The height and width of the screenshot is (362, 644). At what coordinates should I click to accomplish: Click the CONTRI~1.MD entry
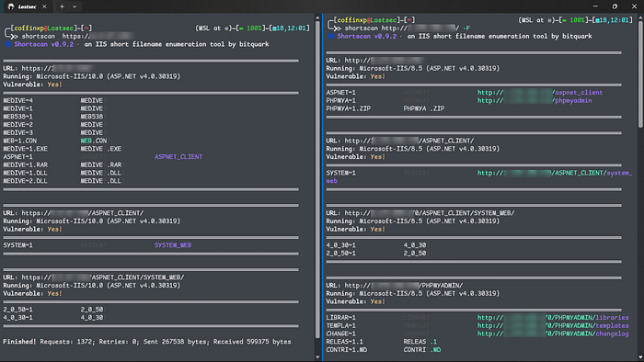347,350
